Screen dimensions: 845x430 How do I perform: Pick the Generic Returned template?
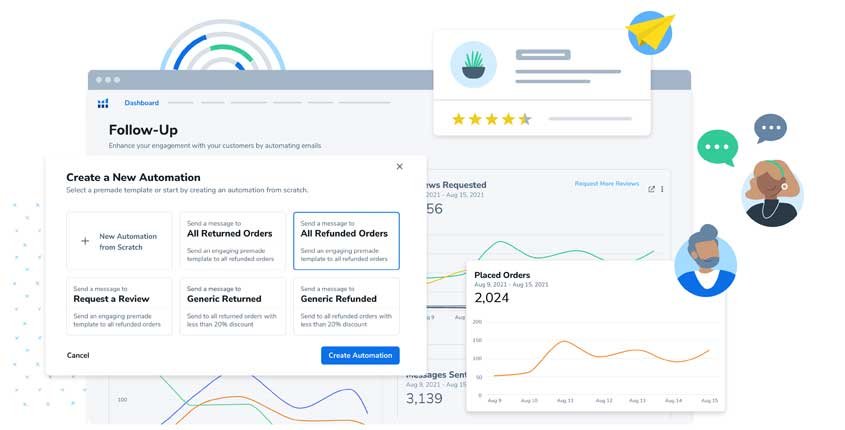(233, 306)
